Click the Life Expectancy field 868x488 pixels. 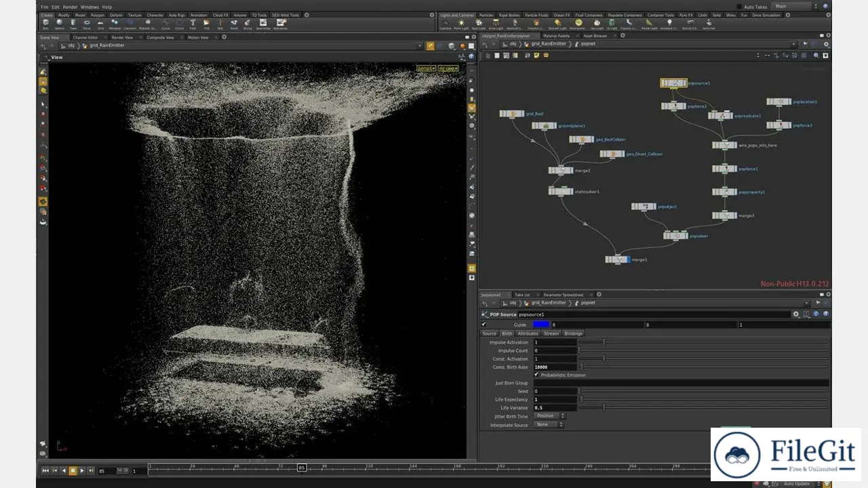[555, 400]
